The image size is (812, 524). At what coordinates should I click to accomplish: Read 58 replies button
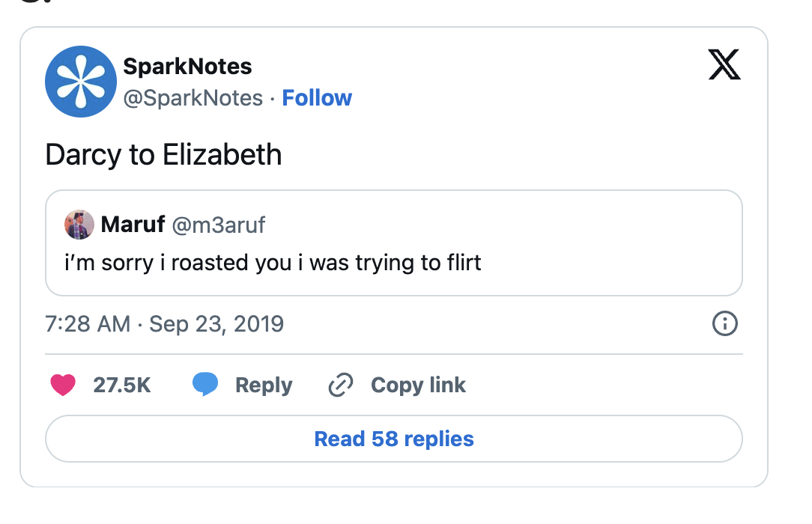point(394,439)
